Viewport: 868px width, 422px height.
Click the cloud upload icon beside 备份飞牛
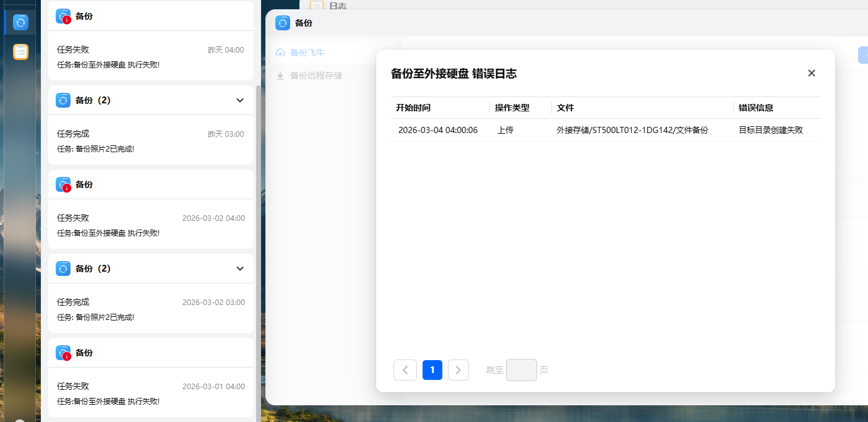click(280, 53)
